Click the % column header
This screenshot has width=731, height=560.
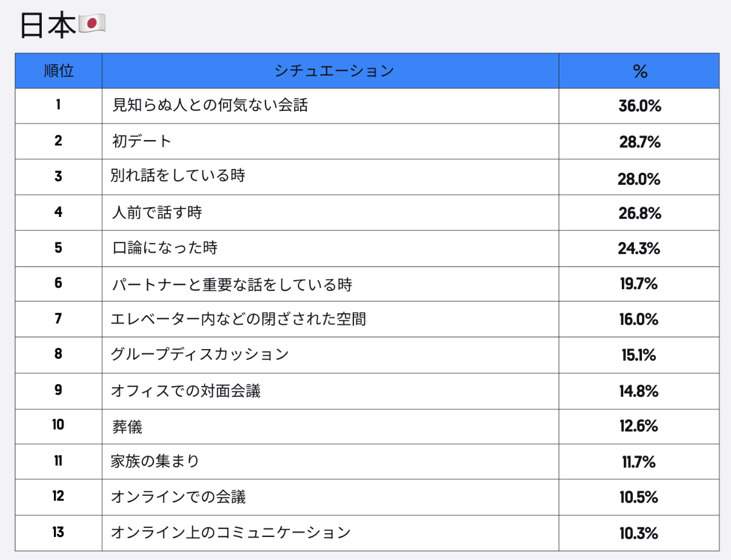pos(639,72)
